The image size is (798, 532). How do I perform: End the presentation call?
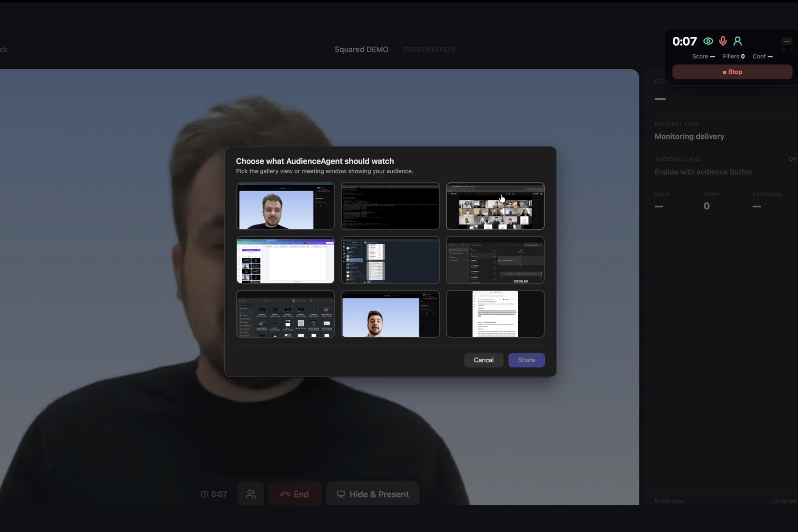pos(294,494)
